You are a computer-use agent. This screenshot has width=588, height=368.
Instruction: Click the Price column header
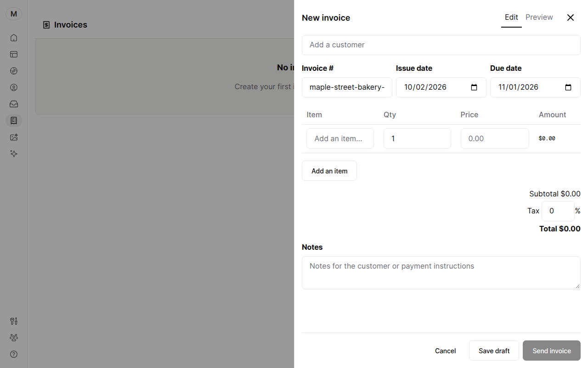click(x=469, y=115)
